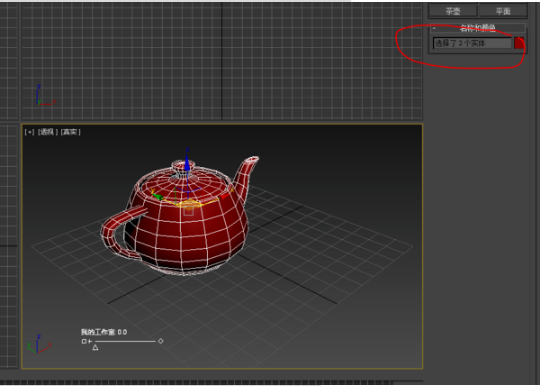Click the plus icon beside the slider's square
This screenshot has width=540, height=386.
(90, 341)
